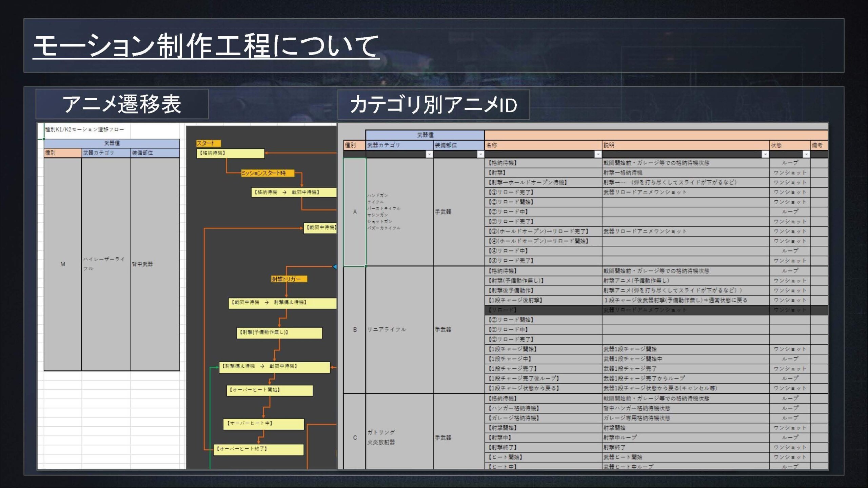Select category cell A in the 種別 column
Screen dimensions: 868x488
pyautogui.click(x=355, y=212)
